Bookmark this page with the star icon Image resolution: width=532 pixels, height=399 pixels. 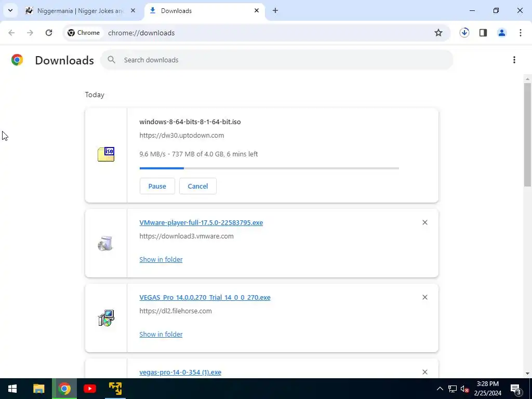[438, 33]
